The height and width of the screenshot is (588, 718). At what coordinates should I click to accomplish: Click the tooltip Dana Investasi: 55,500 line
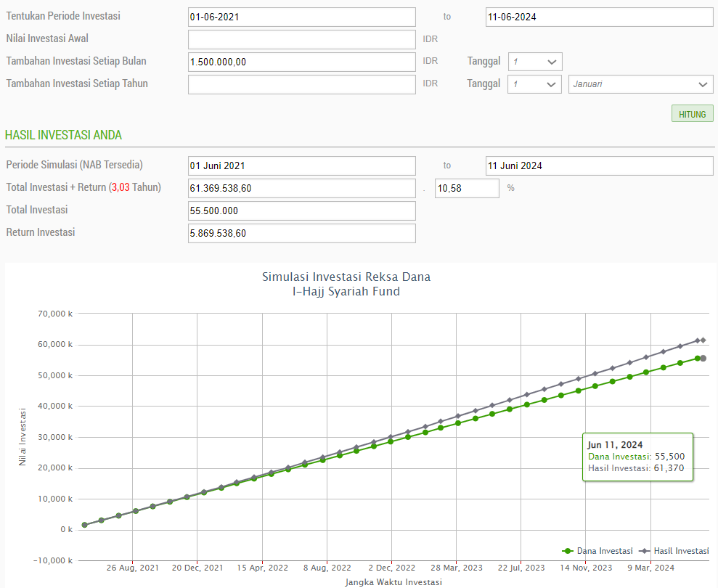pyautogui.click(x=636, y=457)
